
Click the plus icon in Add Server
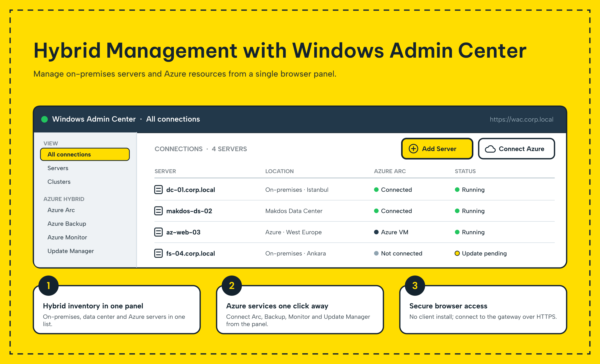pos(413,149)
